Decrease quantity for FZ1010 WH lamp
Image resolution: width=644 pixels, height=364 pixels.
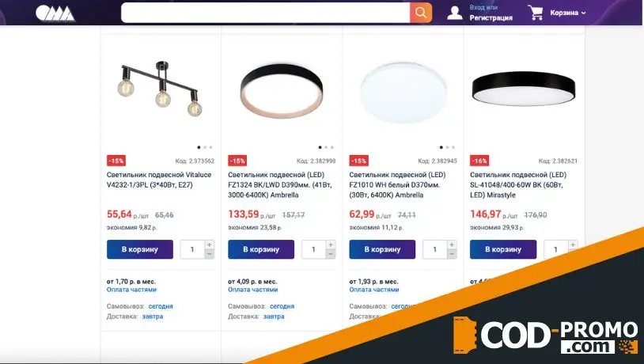(452, 254)
